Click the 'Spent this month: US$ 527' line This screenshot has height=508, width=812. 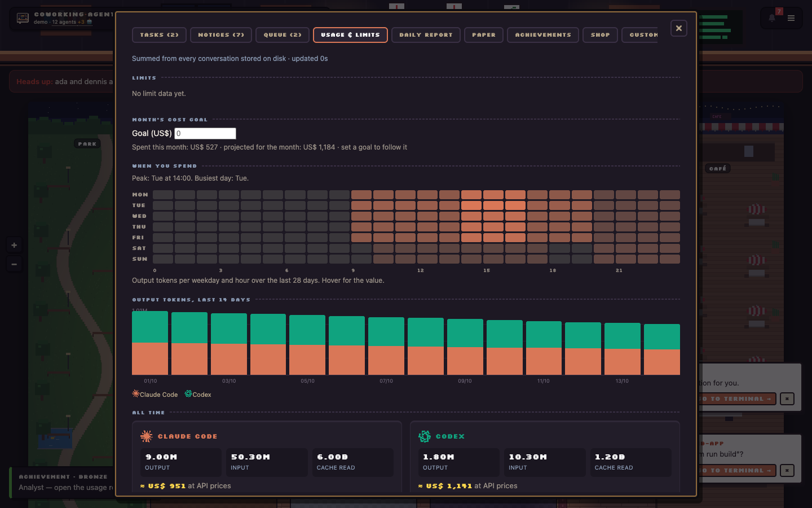click(270, 147)
